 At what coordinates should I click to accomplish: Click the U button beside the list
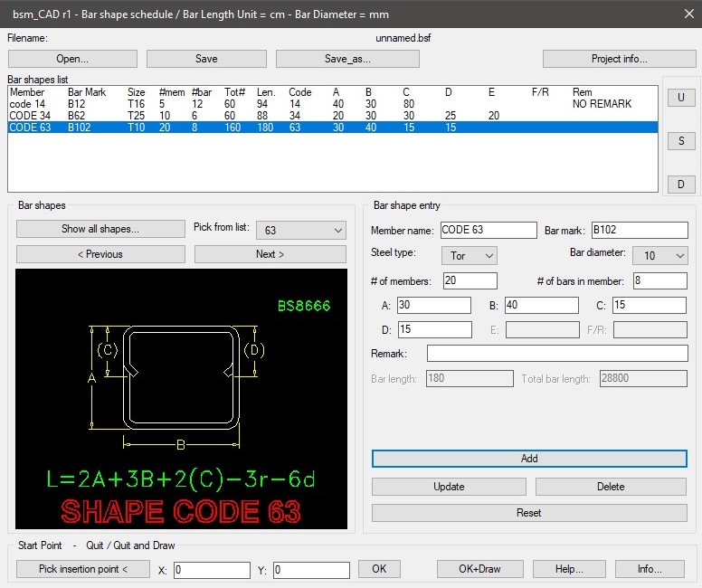680,98
